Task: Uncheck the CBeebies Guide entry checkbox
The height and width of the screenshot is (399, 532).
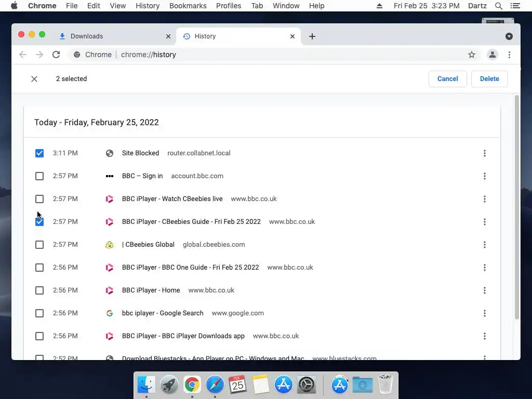Action: [x=39, y=222]
